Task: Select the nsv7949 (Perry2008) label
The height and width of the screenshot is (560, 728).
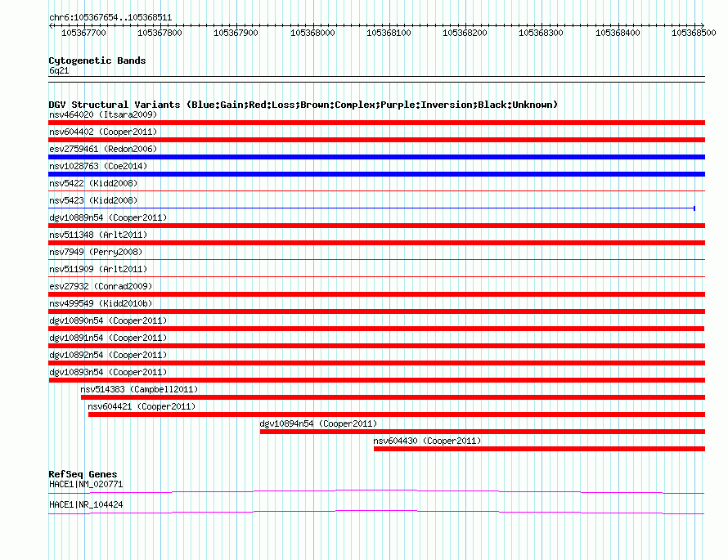Action: point(96,252)
